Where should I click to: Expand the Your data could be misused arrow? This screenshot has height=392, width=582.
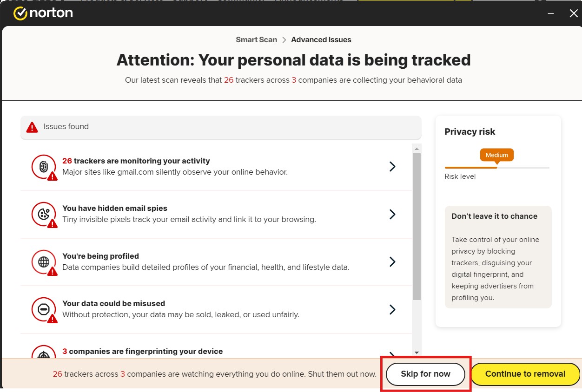(x=392, y=309)
